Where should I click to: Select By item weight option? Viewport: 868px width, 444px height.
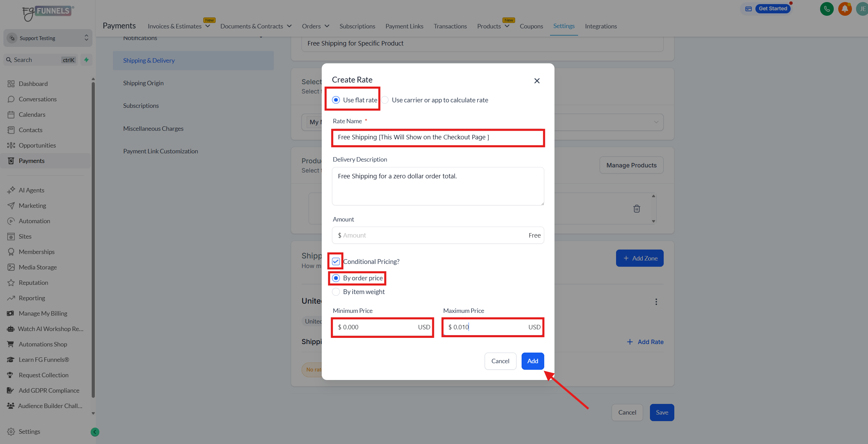tap(336, 292)
